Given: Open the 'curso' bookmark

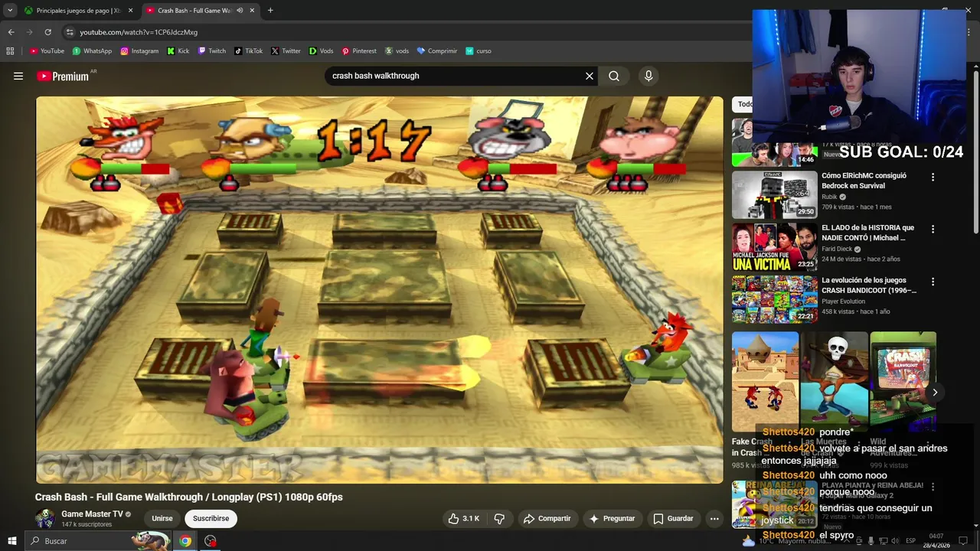Looking at the screenshot, I should (x=479, y=51).
